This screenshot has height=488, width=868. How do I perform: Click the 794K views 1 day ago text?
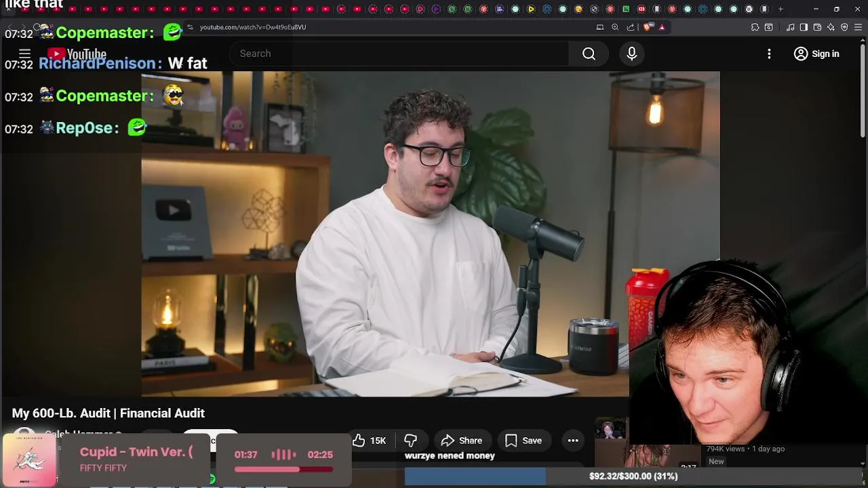pyautogui.click(x=745, y=449)
